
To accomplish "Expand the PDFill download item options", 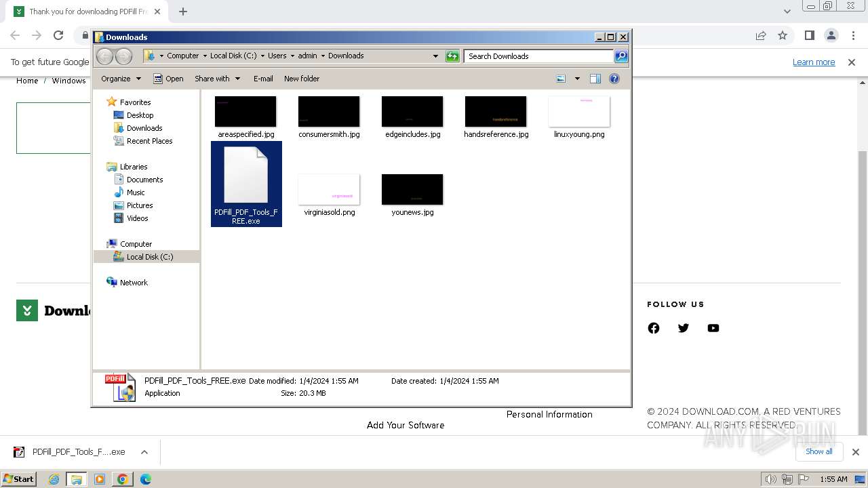I will point(144,452).
